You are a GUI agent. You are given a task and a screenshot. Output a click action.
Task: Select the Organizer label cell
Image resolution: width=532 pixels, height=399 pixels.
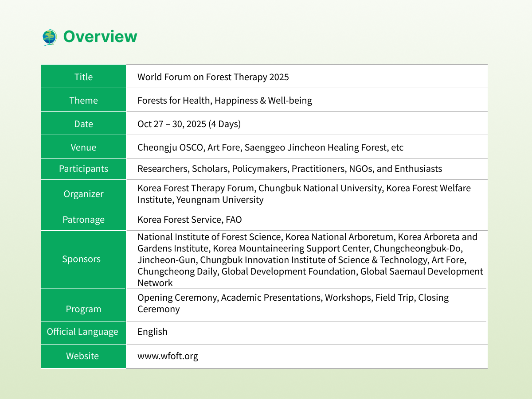coord(83,194)
